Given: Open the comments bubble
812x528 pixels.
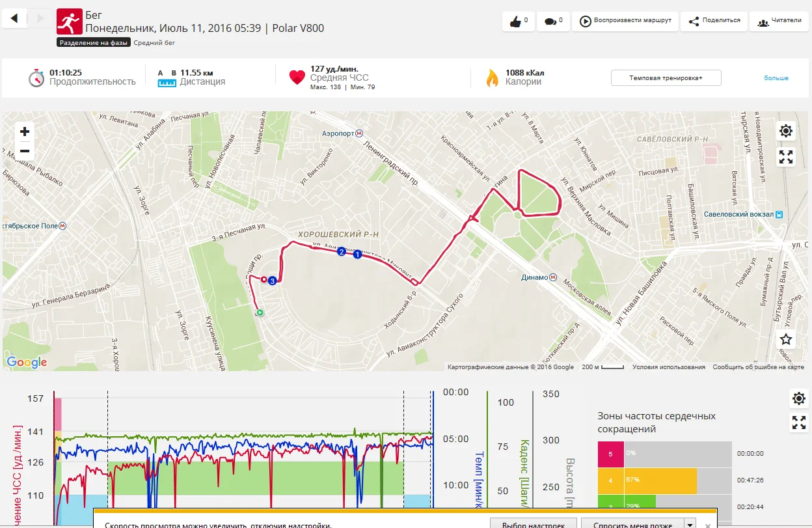Looking at the screenshot, I should 553,21.
